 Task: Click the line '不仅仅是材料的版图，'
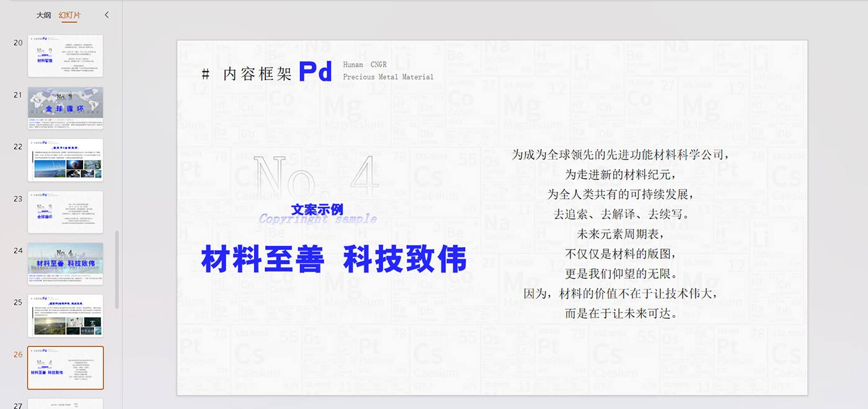coord(621,254)
